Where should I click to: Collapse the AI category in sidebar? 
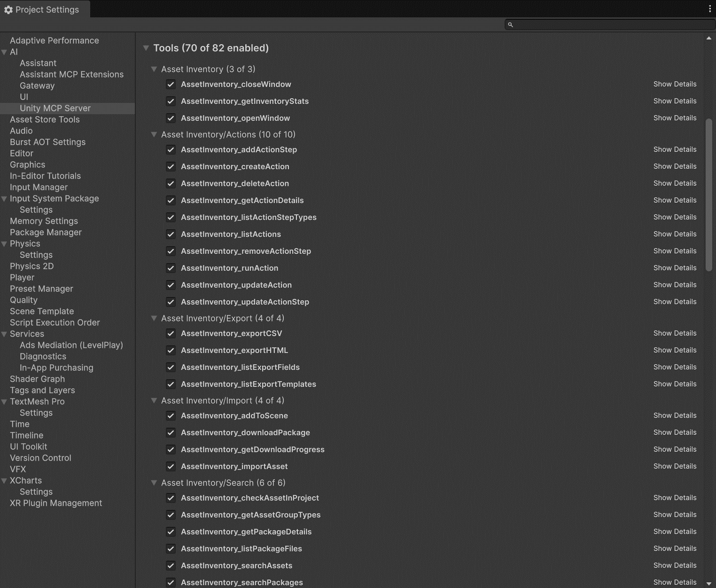[x=4, y=52]
